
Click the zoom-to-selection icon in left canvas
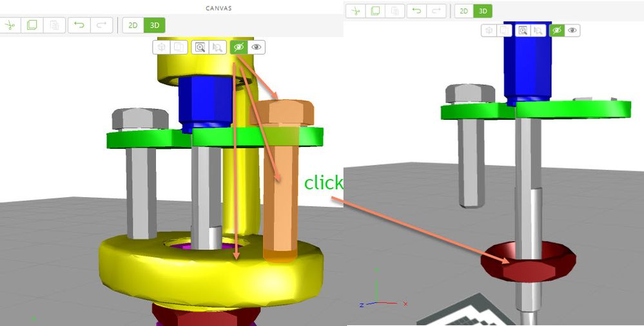pyautogui.click(x=217, y=47)
